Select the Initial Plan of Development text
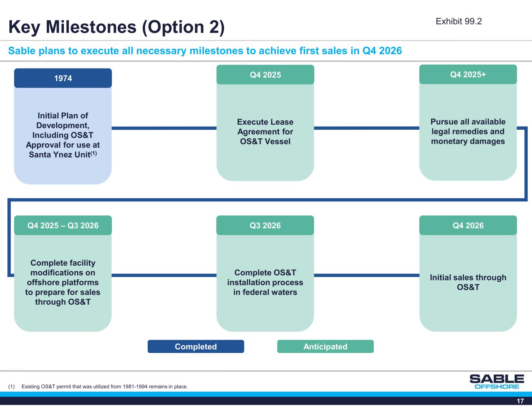532x411 pixels. click(63, 135)
